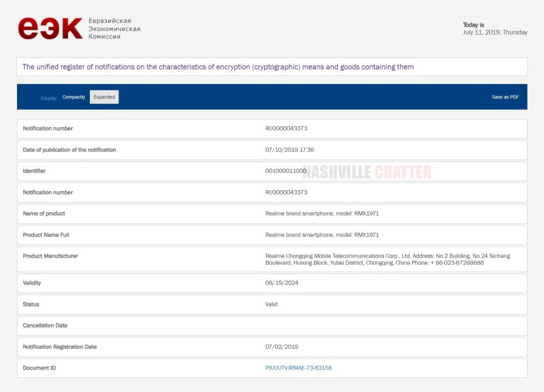Click the EEC logo in header
This screenshot has width=544, height=392.
[50, 29]
